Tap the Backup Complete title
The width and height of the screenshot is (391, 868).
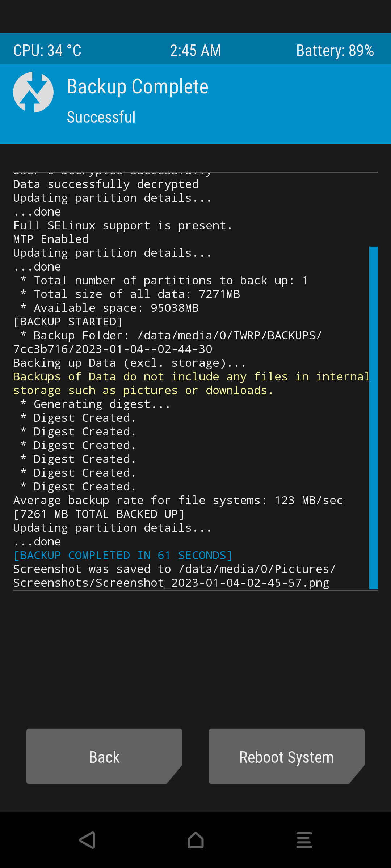[x=138, y=87]
